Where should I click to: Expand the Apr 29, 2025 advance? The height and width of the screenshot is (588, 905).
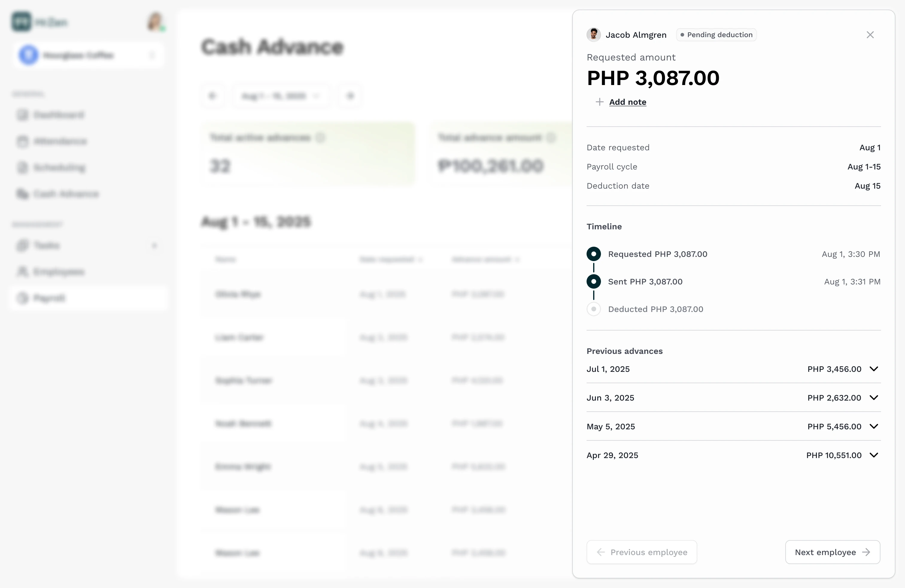[x=874, y=455]
